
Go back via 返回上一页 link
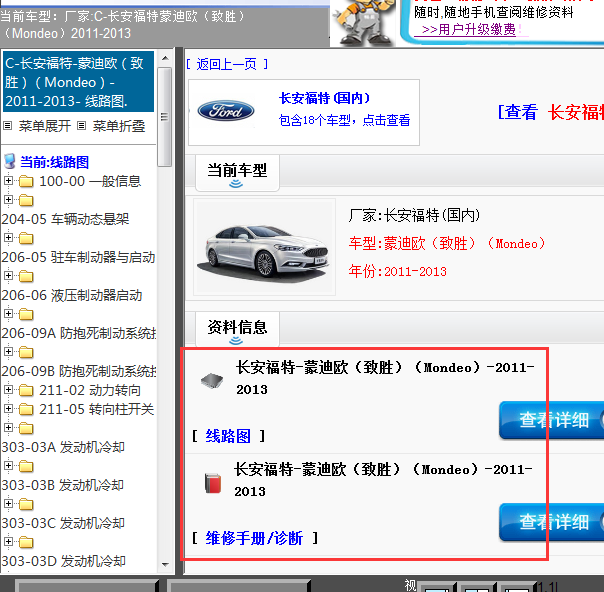coord(226,64)
